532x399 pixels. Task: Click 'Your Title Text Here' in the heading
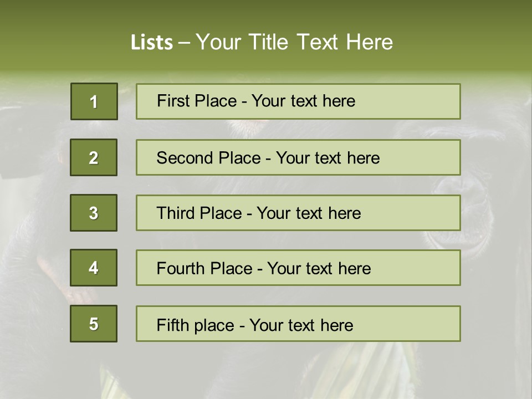[294, 43]
